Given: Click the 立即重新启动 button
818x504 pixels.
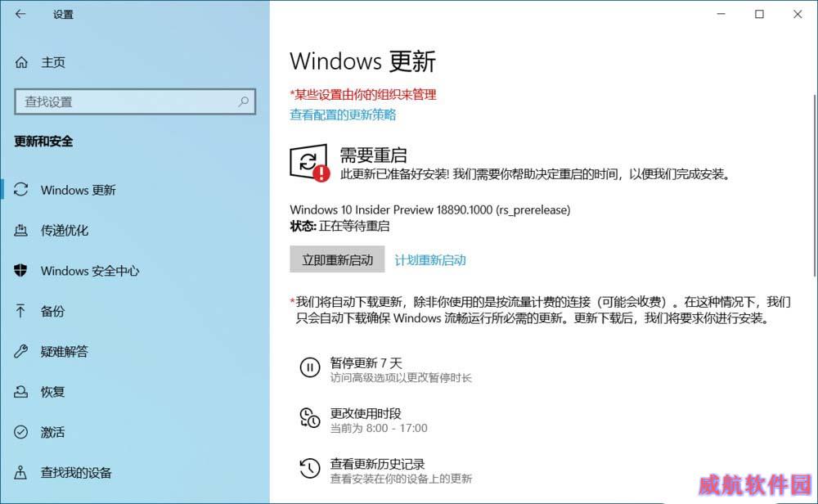Looking at the screenshot, I should pos(337,259).
